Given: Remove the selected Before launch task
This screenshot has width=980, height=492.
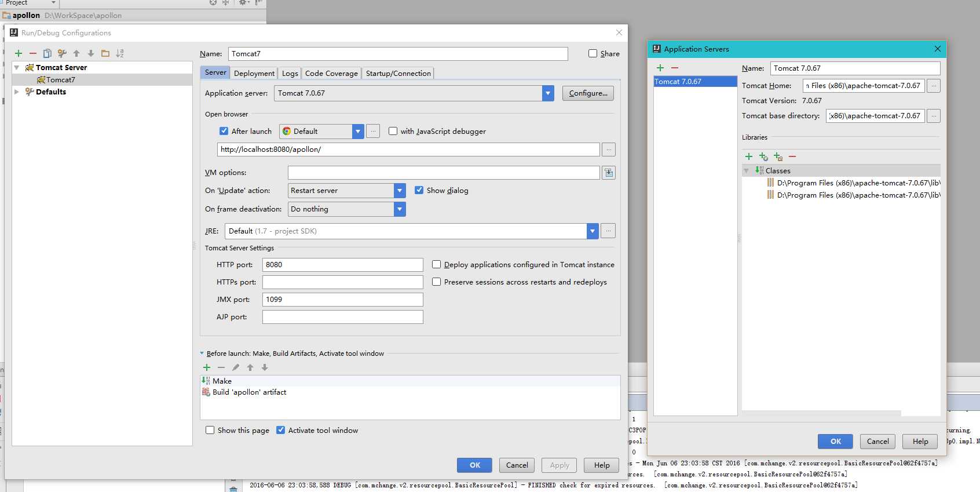Looking at the screenshot, I should click(221, 367).
